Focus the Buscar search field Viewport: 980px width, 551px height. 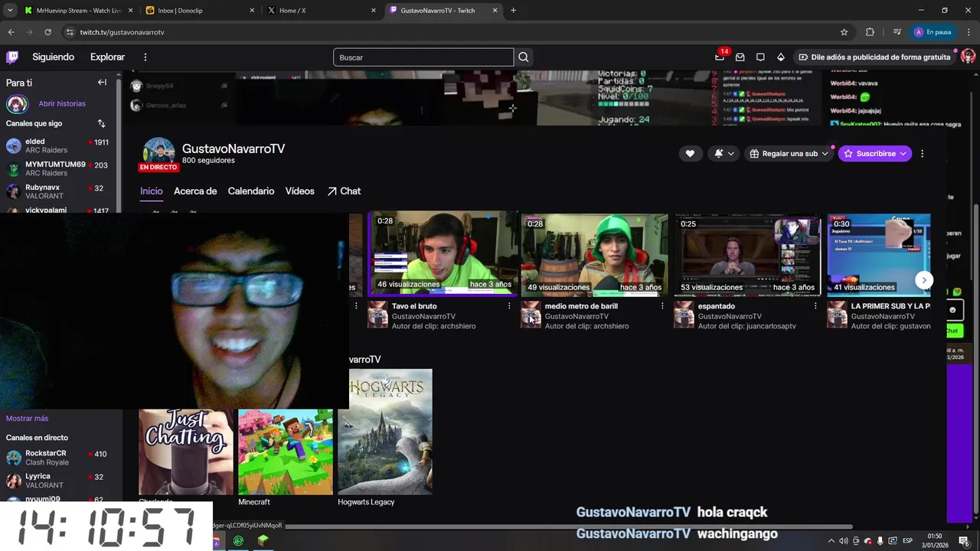[x=423, y=57]
